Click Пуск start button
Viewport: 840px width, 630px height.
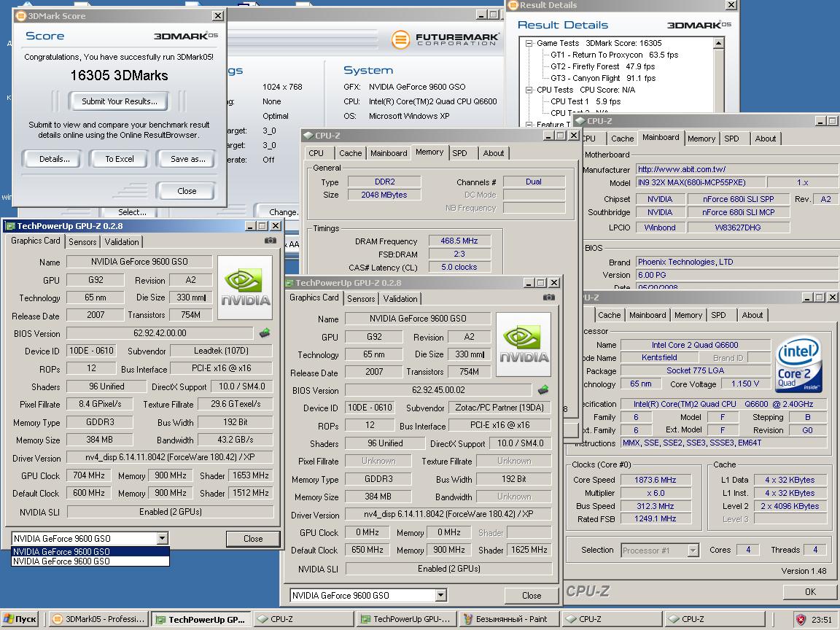(20, 619)
